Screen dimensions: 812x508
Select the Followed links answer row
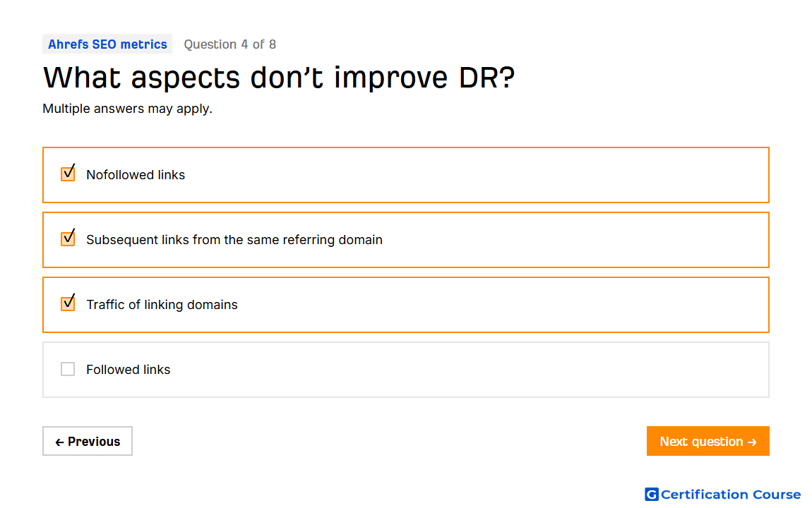click(405, 370)
